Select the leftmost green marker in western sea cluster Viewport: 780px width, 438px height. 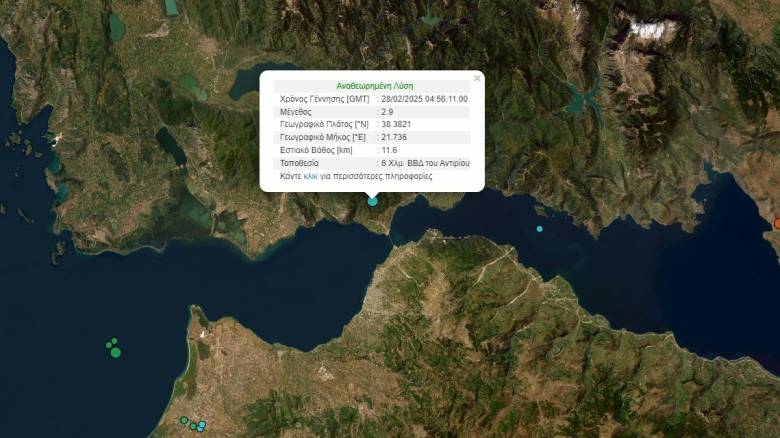[108, 345]
